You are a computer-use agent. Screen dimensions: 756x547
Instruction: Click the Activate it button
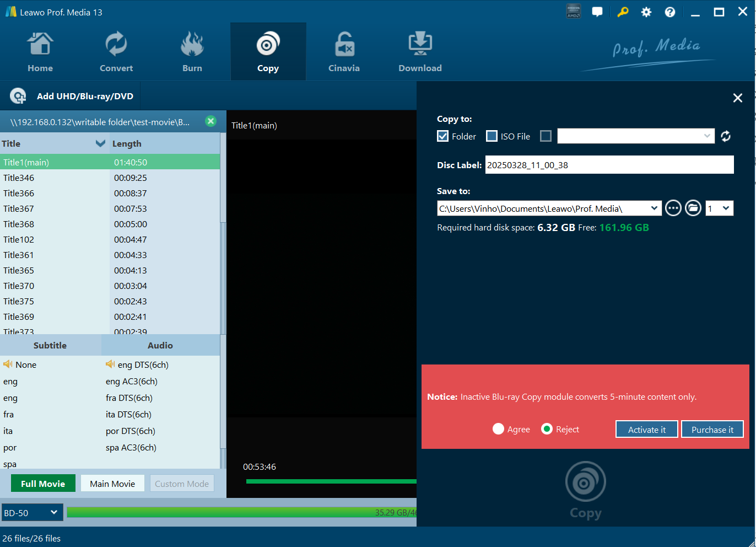(647, 430)
